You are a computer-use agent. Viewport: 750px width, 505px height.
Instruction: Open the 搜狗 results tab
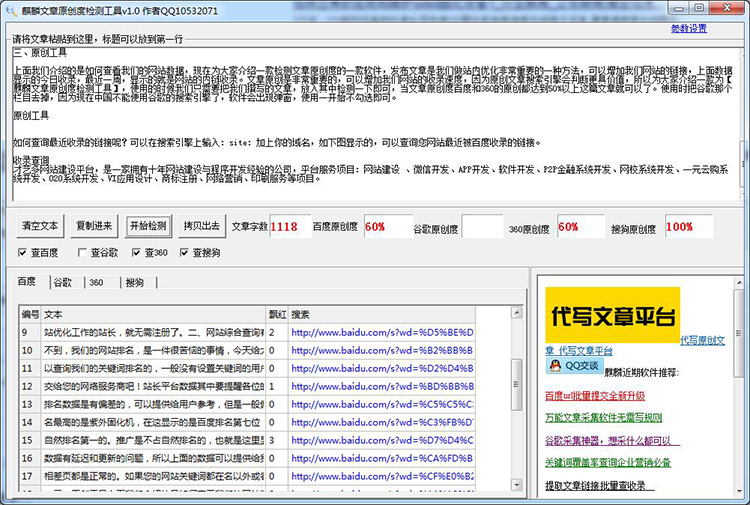click(x=135, y=283)
